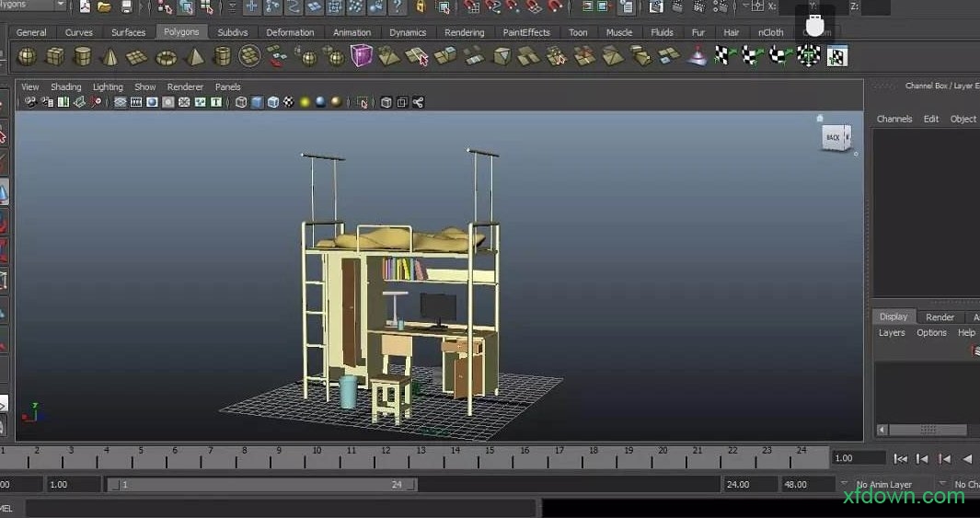Screen dimensions: 980x518
Task: Click the polygon cylinder shelf icon
Action: [83, 57]
